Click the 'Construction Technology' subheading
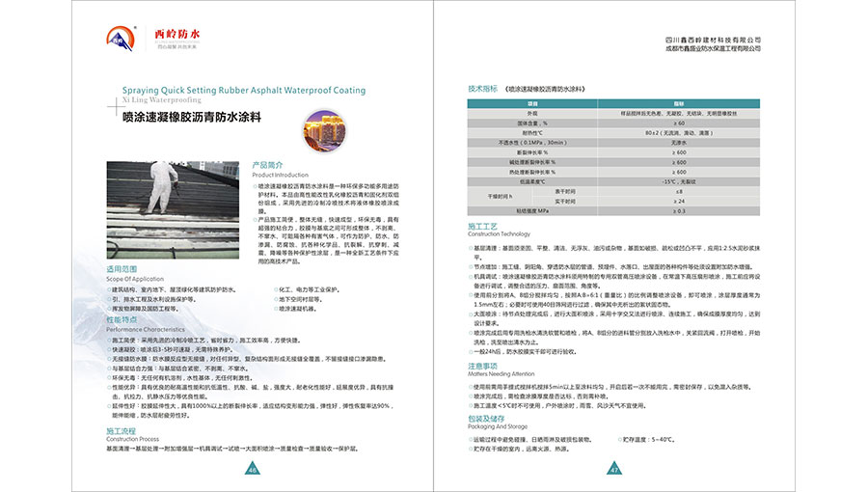 pyautogui.click(x=499, y=234)
